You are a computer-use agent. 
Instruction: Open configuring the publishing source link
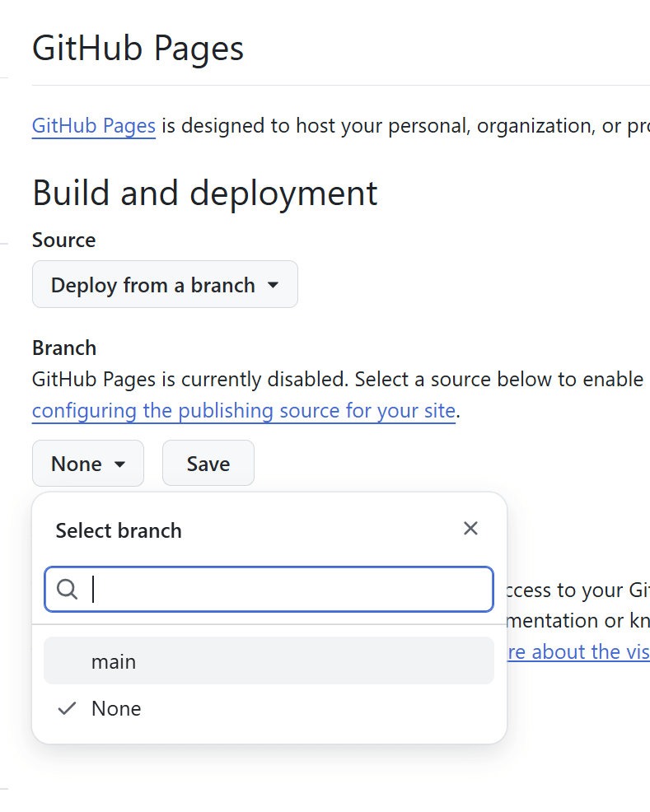(243, 411)
